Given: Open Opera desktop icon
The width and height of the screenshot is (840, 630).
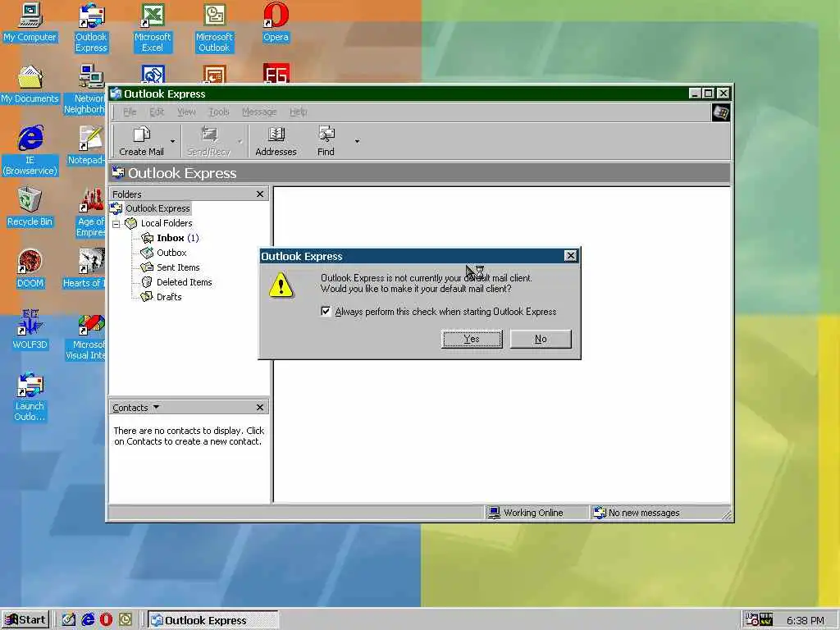Looking at the screenshot, I should (276, 22).
